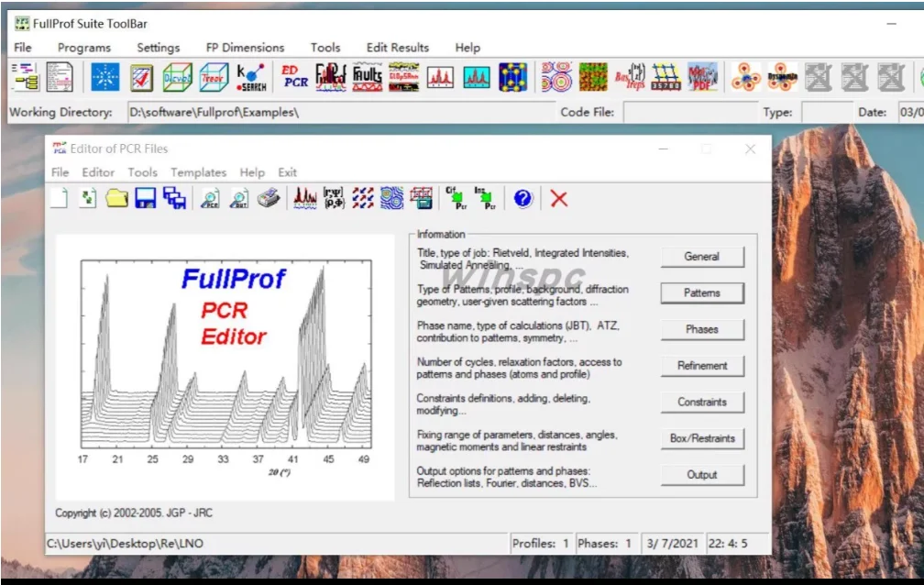The width and height of the screenshot is (924, 585).
Task: Open the Editor menu in PCR Editor
Action: point(98,172)
